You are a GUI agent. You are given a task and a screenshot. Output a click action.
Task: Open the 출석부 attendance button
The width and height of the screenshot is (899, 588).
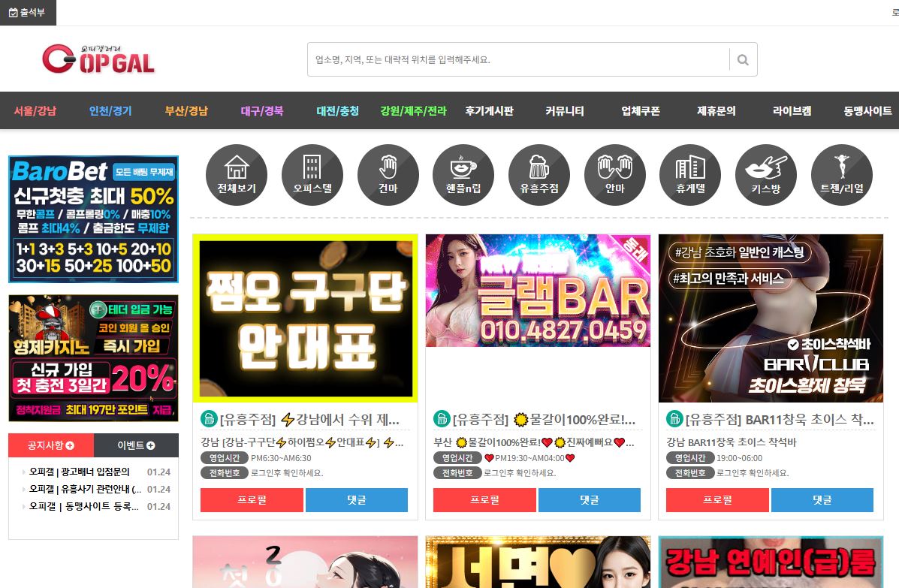[x=28, y=12]
